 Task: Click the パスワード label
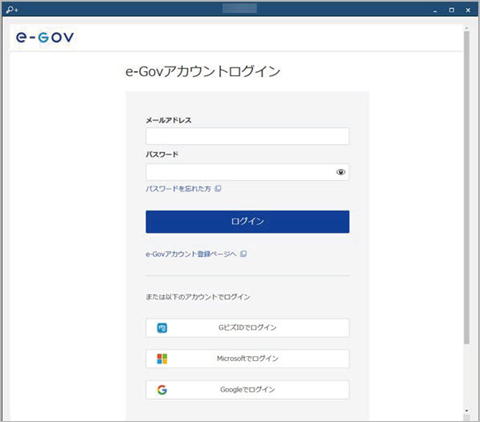162,154
